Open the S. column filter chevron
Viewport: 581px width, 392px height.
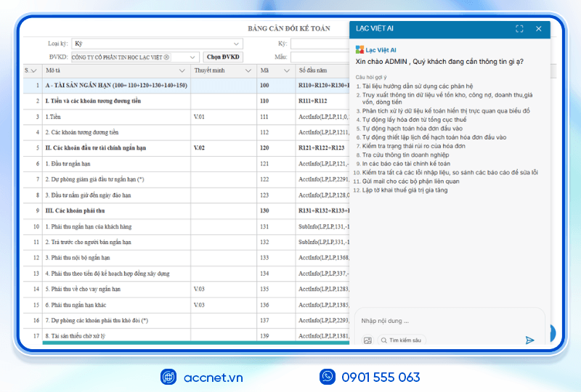point(33,70)
